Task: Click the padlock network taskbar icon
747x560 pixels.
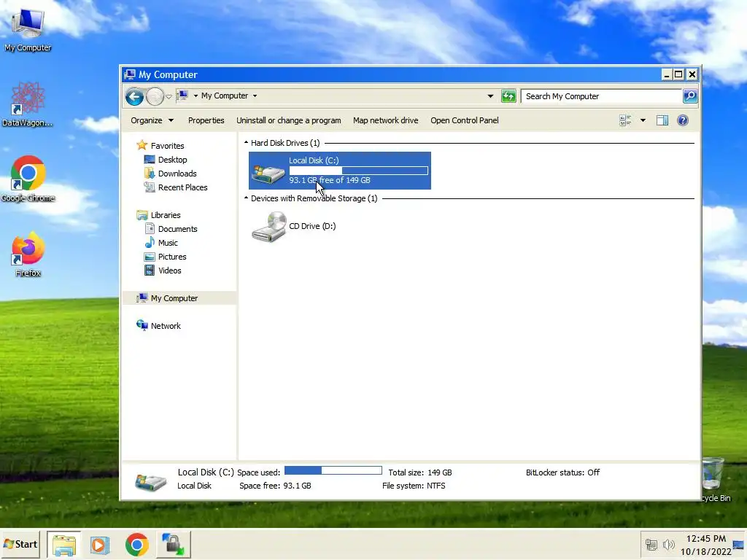Action: 172,545
